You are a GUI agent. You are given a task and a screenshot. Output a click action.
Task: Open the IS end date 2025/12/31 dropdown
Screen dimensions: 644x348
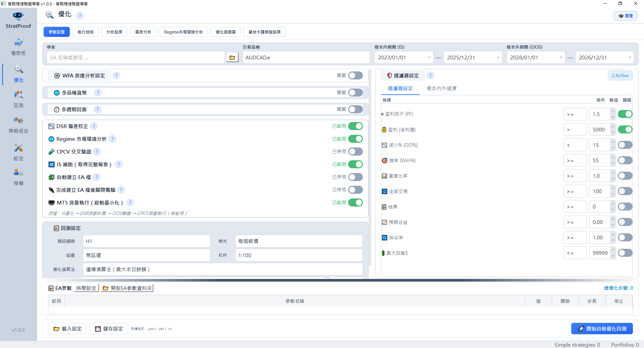[x=473, y=57]
